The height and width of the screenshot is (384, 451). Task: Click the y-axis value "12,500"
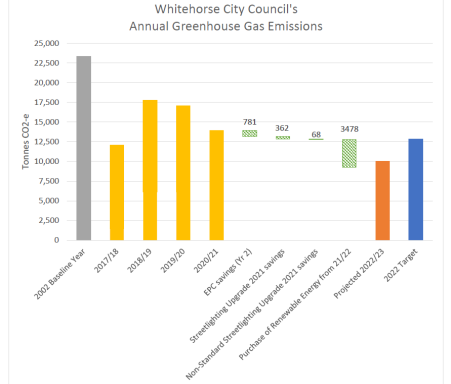47,142
